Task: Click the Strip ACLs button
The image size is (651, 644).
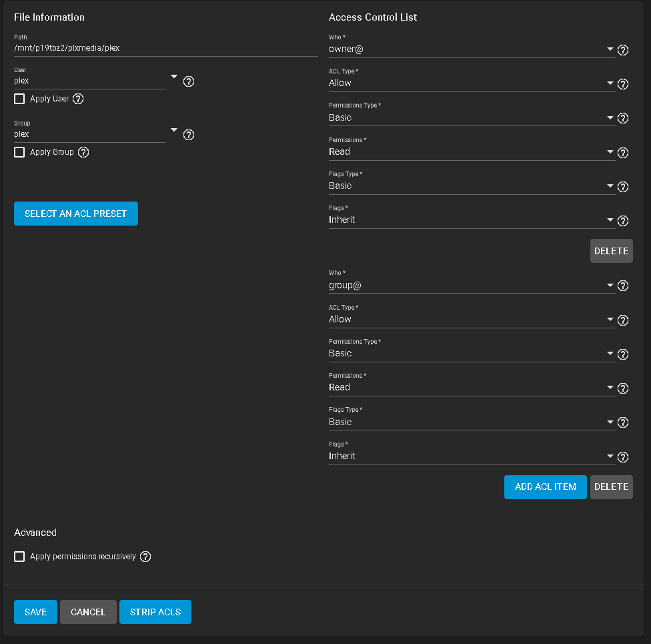Action: click(155, 612)
